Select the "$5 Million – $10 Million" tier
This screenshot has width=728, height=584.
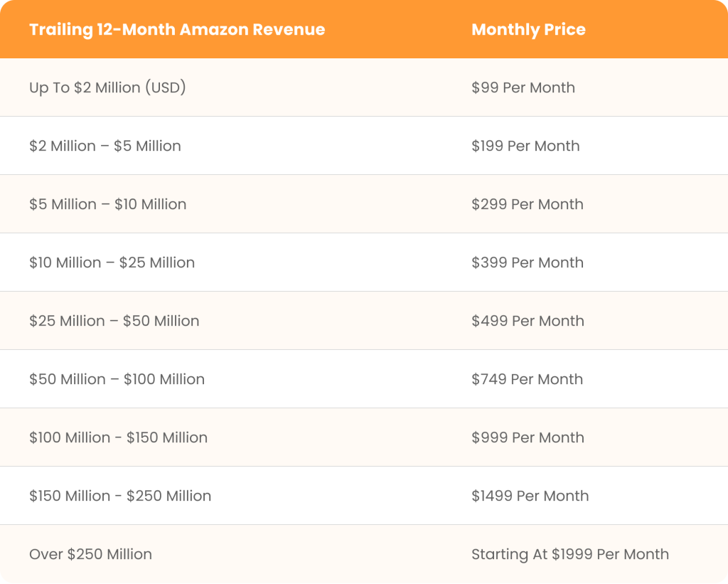coord(108,205)
